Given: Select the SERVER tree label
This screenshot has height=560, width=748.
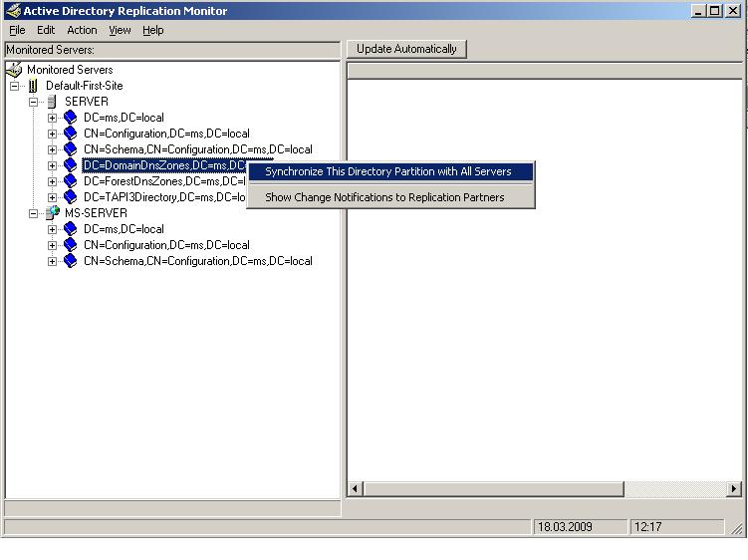Looking at the screenshot, I should coord(87,102).
